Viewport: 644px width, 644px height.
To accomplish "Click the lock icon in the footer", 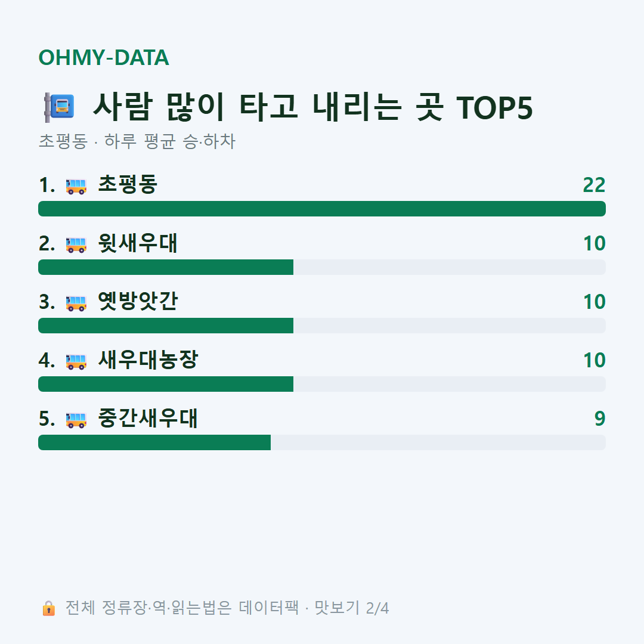I will click(x=48, y=608).
